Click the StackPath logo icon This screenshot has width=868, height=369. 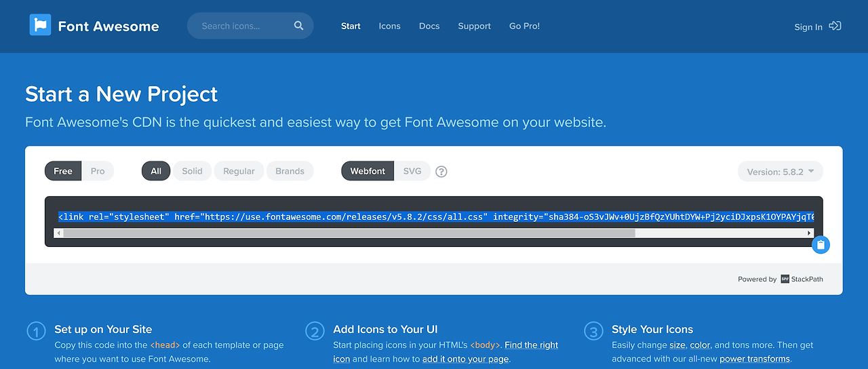click(785, 279)
